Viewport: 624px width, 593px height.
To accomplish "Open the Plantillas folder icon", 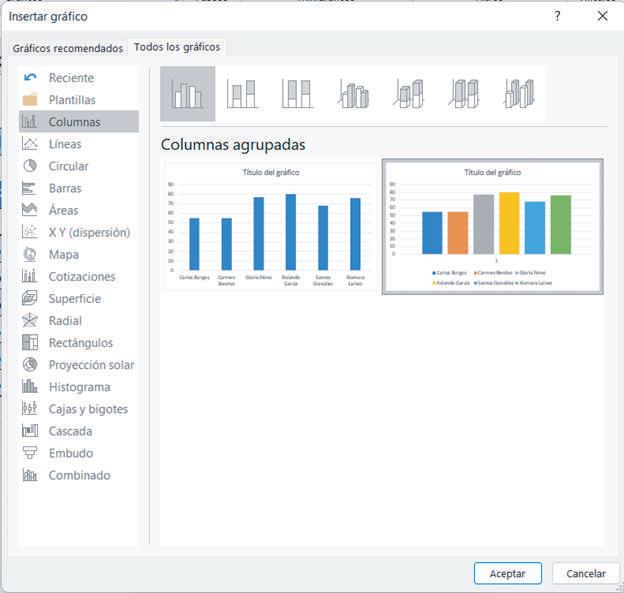I will pyautogui.click(x=30, y=99).
